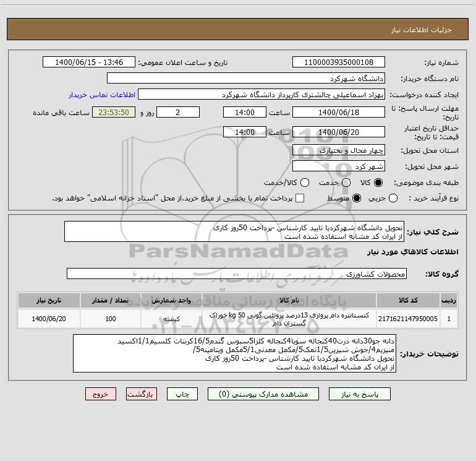Click the نام کالا column header
Viewport: 476px width, 461px height.
[x=289, y=300]
